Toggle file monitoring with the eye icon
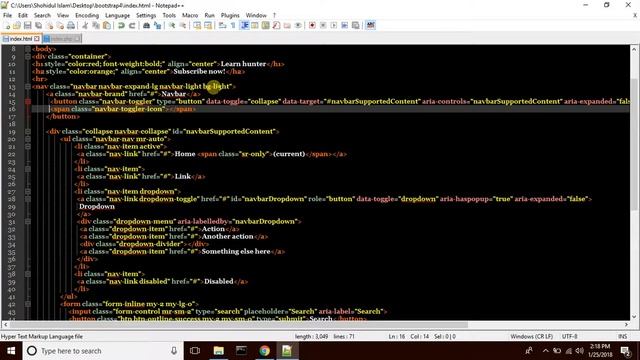Screen dimensions: 640x360 (x=298, y=25)
